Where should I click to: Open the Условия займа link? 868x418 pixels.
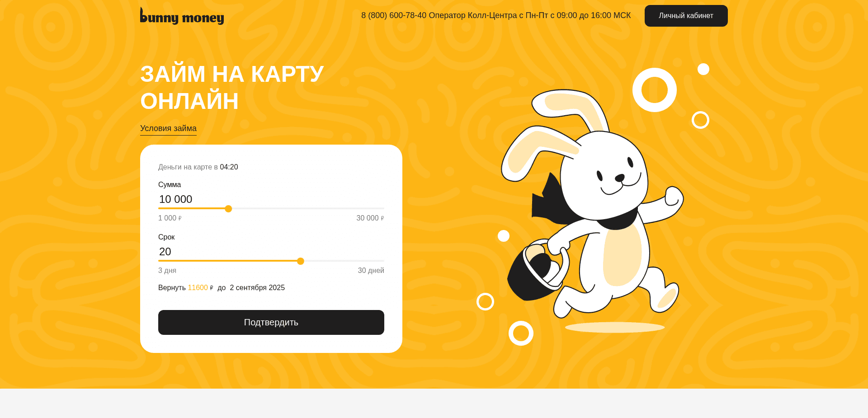click(x=168, y=128)
